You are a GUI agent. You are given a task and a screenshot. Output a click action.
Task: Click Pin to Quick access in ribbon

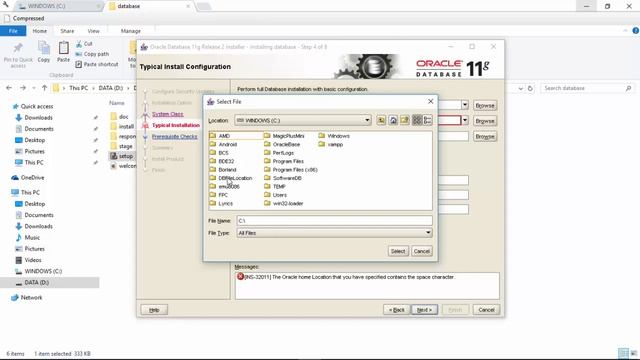click(x=18, y=55)
